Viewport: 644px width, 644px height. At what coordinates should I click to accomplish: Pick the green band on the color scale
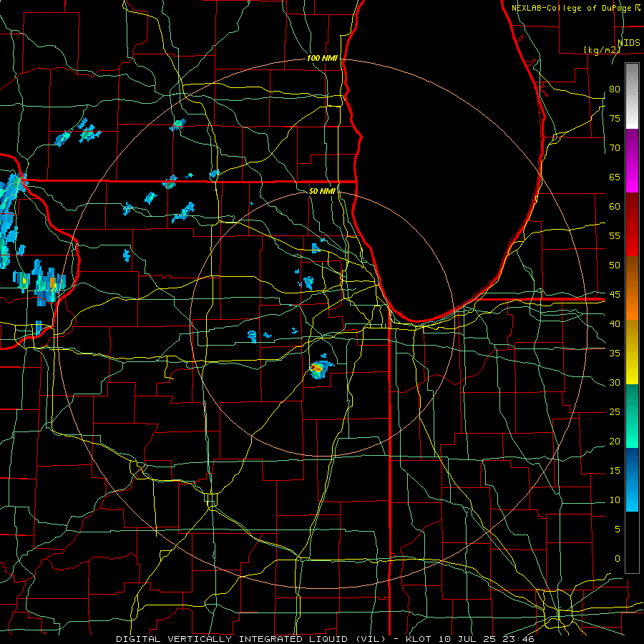click(x=632, y=416)
